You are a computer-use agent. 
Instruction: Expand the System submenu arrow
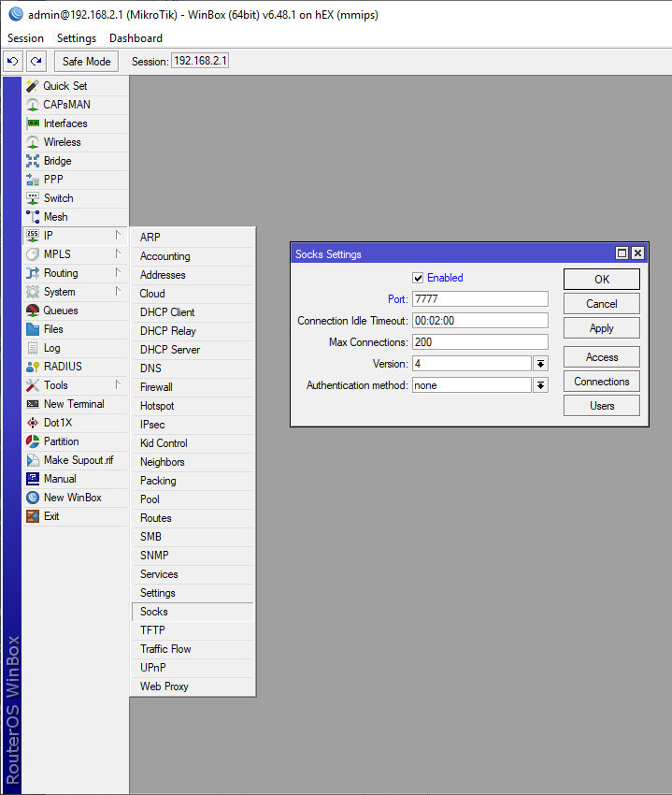118,291
